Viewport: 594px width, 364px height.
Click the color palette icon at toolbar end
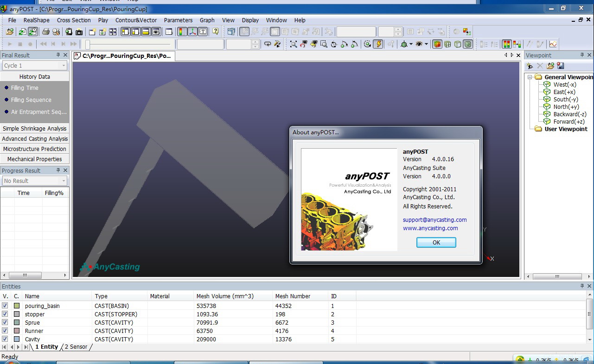point(466,31)
